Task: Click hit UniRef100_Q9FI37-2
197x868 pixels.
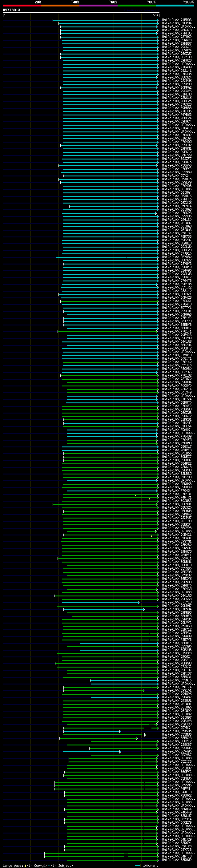Action: click(x=179, y=670)
